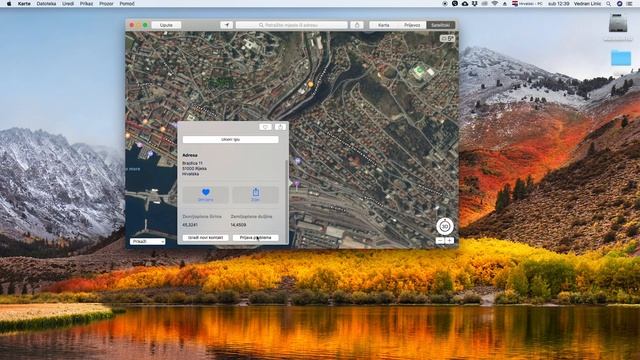Open the Karte app menu
640x360 pixels.
coord(24,3)
